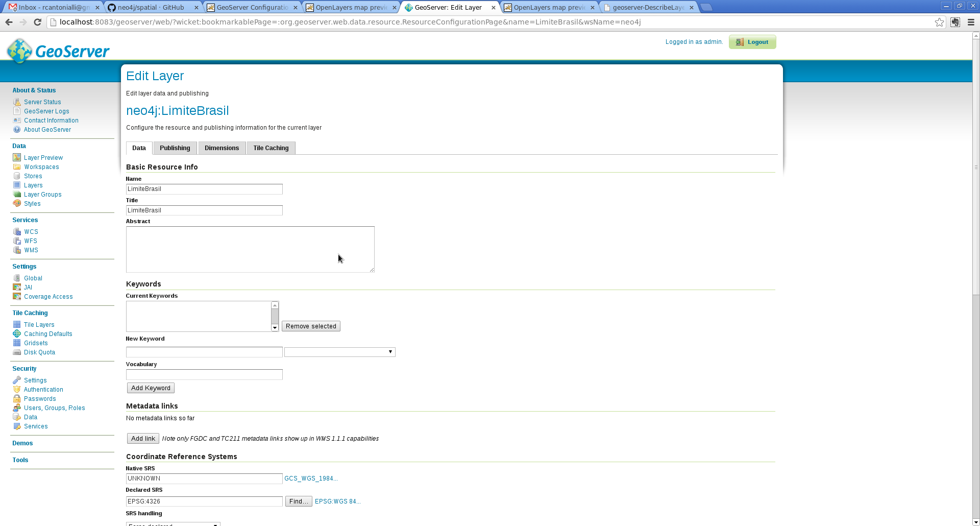
Task: Reload the page with browser refresh button
Action: coord(37,22)
